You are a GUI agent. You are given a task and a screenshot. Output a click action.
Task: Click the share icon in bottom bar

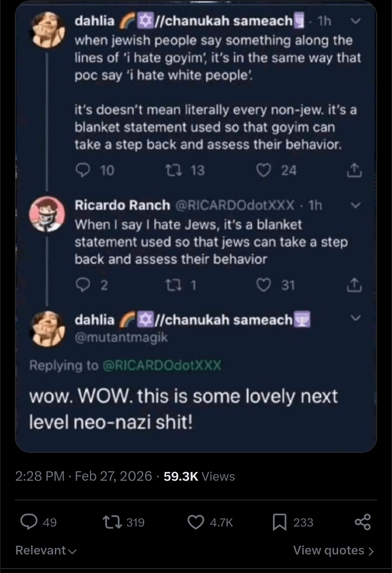click(x=363, y=522)
